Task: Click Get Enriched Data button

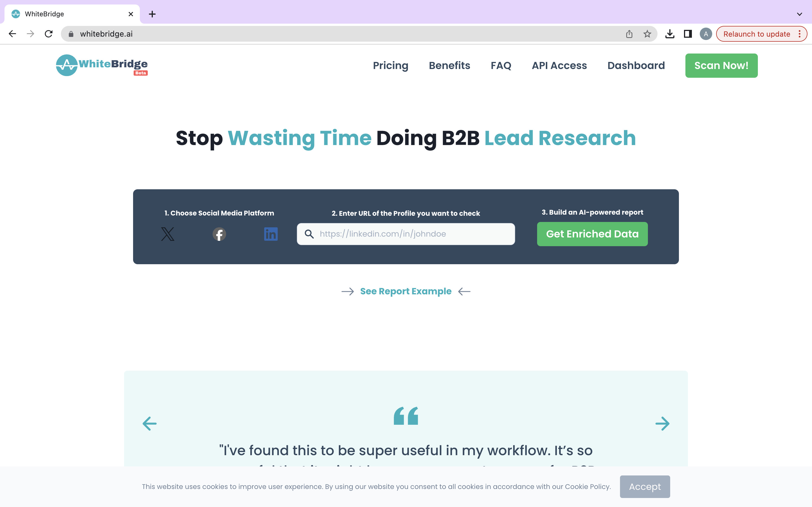Action: click(592, 234)
